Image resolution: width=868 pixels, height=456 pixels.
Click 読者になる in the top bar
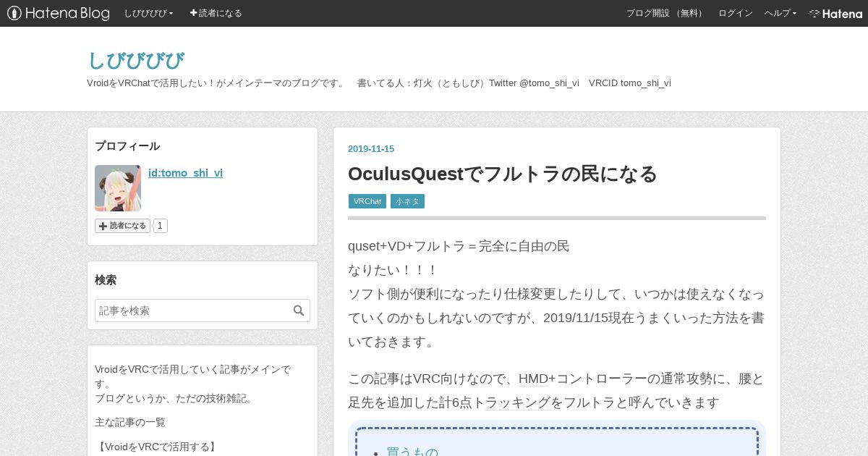coord(216,13)
